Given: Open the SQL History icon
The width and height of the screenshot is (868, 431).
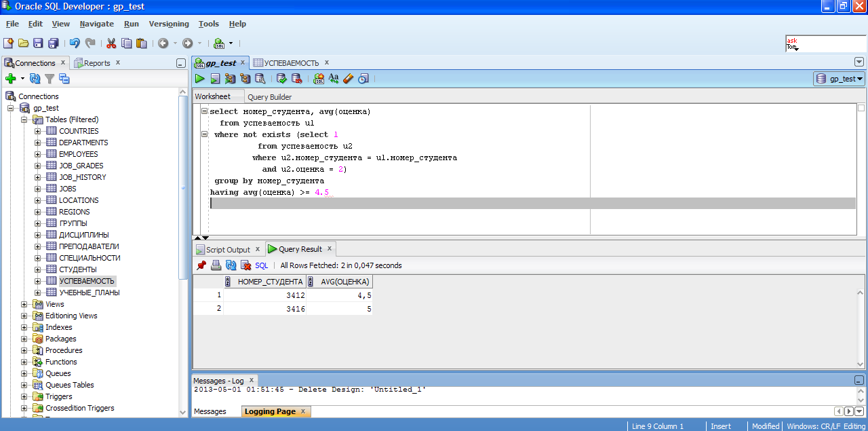Looking at the screenshot, I should coord(363,79).
